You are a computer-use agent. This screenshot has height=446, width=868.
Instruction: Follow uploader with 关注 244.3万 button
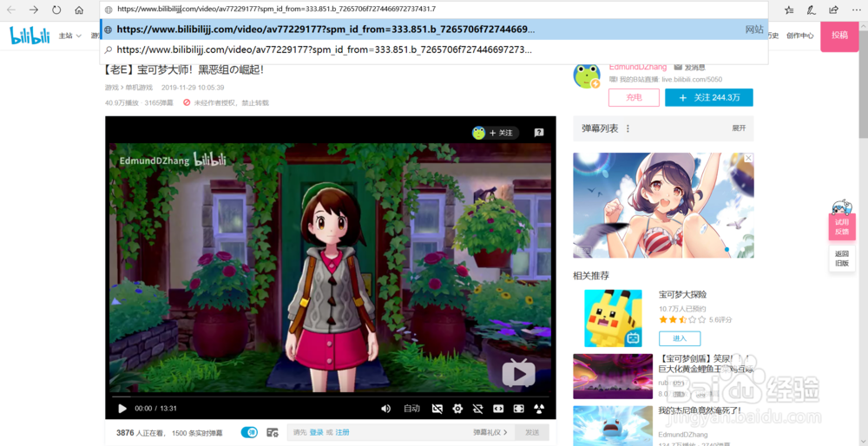[709, 97]
